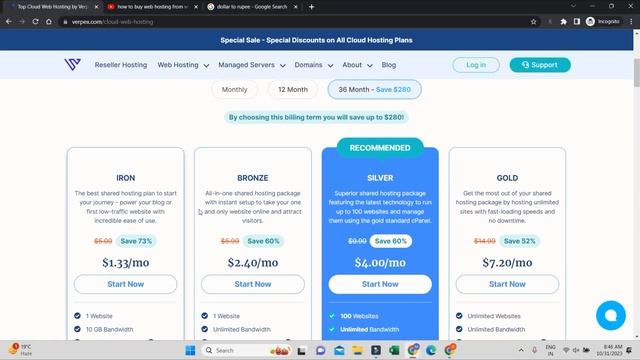Click Special Sale banner

pos(316,40)
